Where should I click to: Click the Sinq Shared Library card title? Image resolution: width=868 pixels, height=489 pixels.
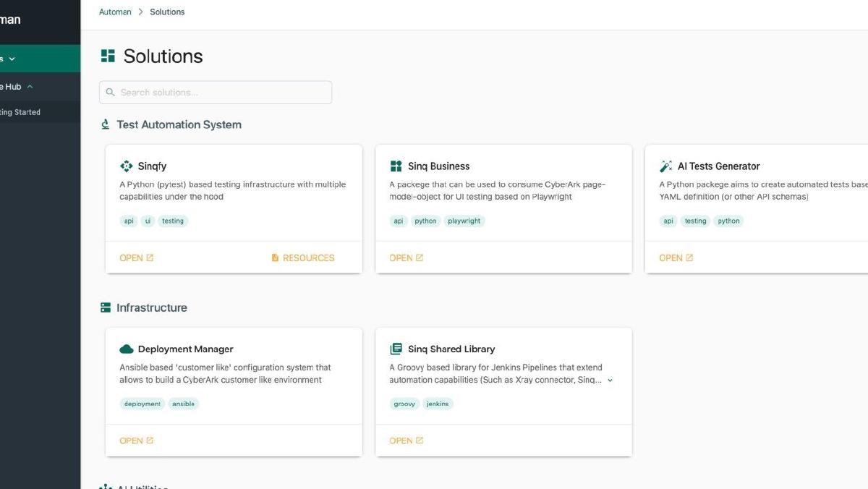click(451, 349)
